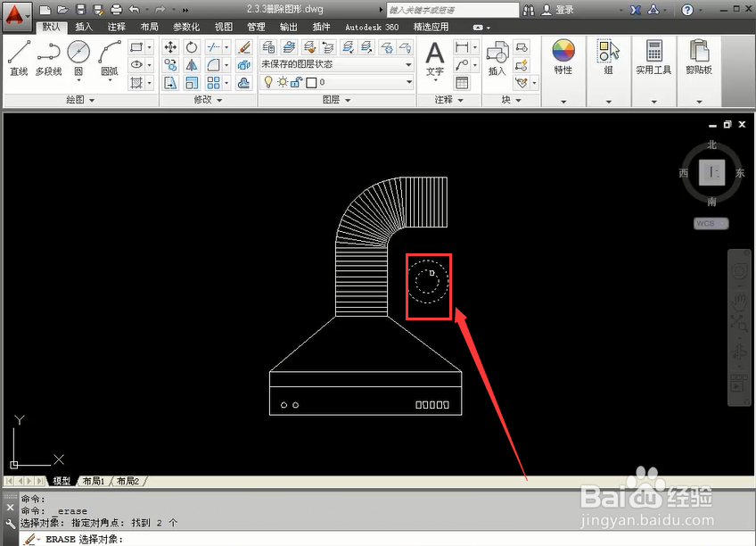This screenshot has width=756, height=546.
Task: Click the Trim tool icon
Action: 214,47
